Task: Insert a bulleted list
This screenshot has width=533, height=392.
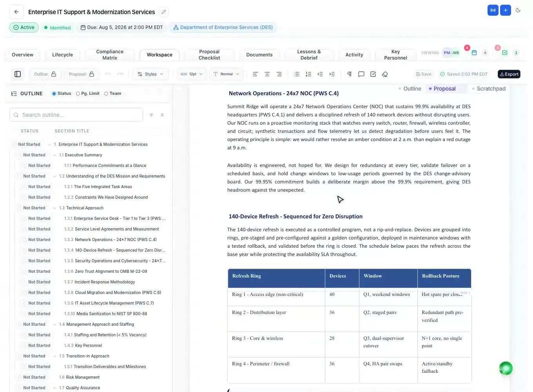Action: 297,74
